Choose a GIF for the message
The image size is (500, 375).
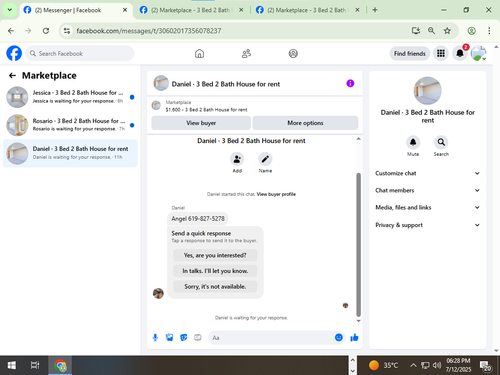(198, 338)
